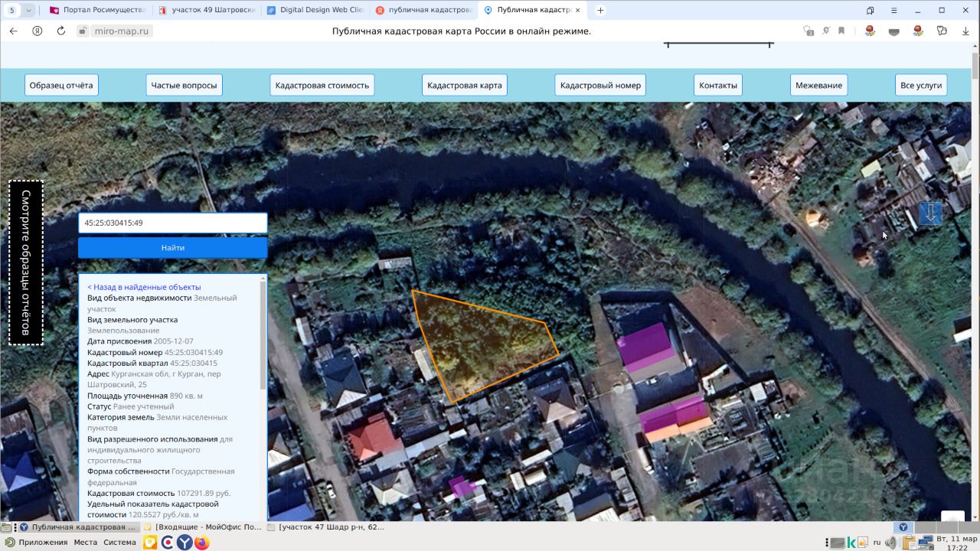Click the volume icon in the system tray
This screenshot has height=551, width=980.
pyautogui.click(x=890, y=543)
